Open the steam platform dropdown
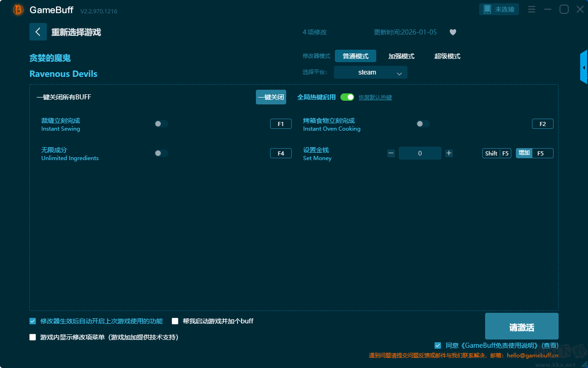The height and width of the screenshot is (368, 588). 371,72
